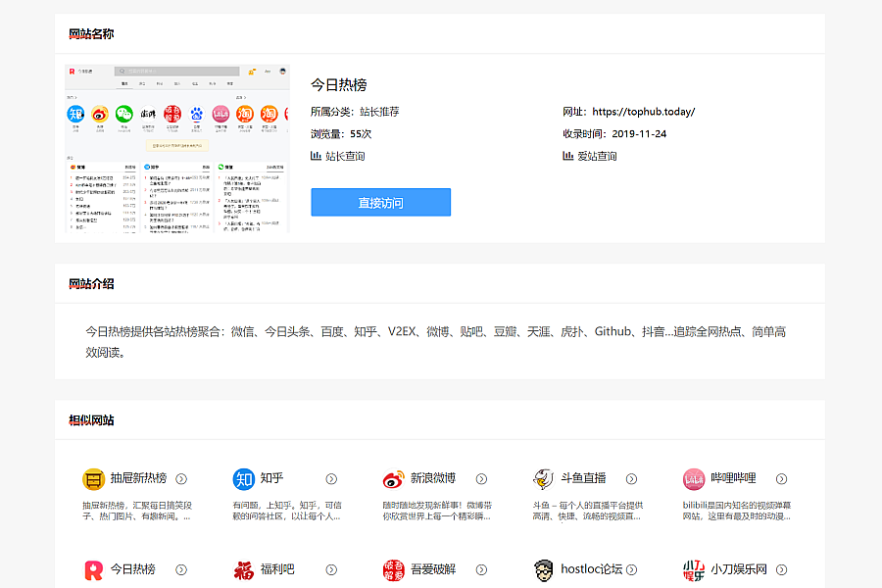Viewport: 882px width, 588px height.
Task: Click the arrow next to 抽屉新热榜
Action: coord(181,479)
